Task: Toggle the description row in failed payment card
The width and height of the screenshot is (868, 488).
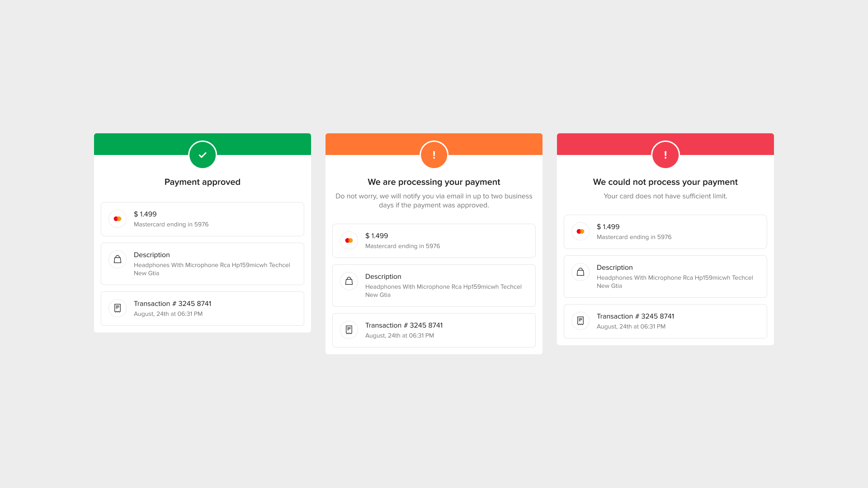Action: click(665, 276)
